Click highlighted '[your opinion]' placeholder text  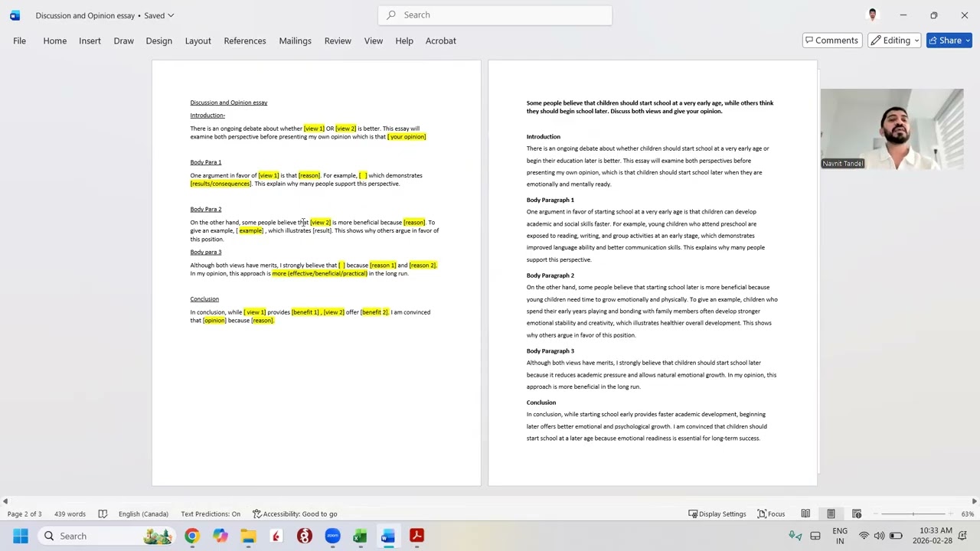(x=407, y=137)
